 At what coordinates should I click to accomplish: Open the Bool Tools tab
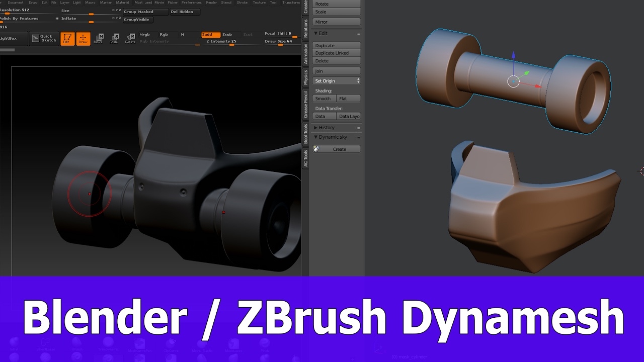point(305,134)
